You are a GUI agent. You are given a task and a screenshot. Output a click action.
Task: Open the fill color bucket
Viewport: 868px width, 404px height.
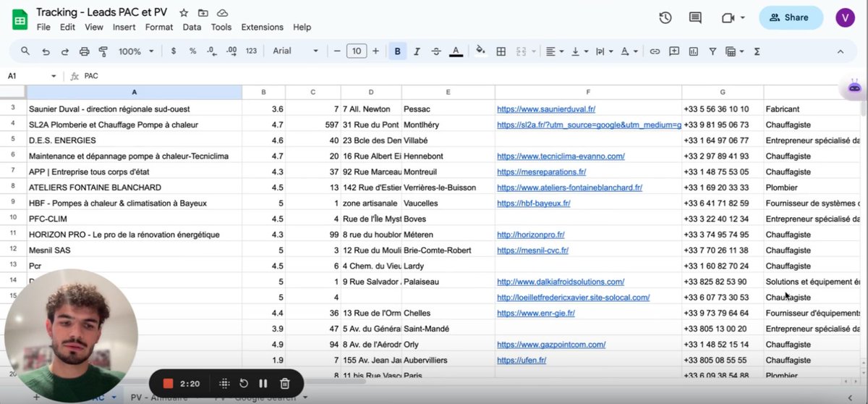pos(481,51)
